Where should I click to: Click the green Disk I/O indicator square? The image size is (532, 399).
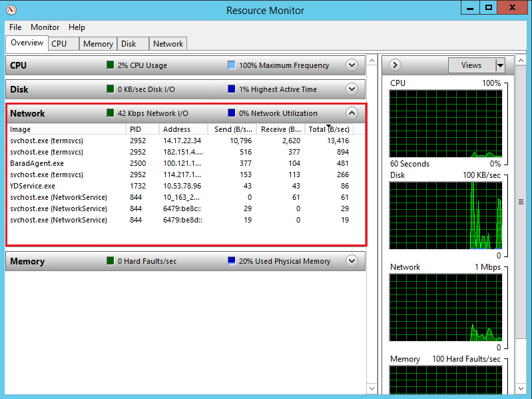111,89
